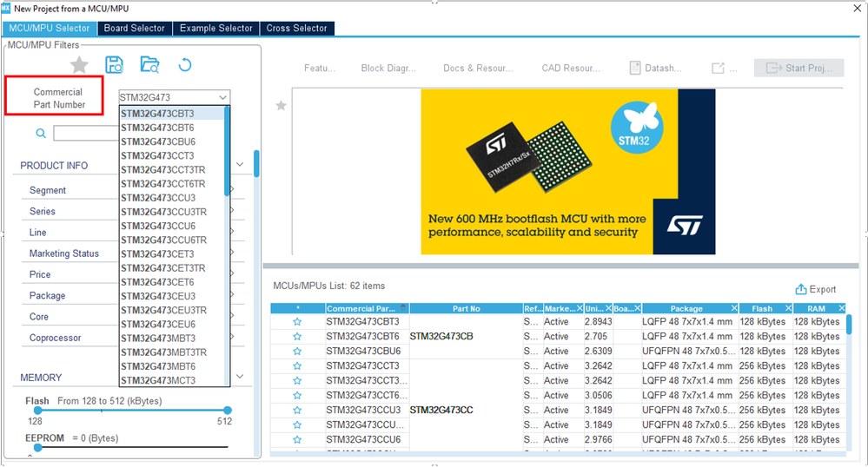The width and height of the screenshot is (868, 467).
Task: Click the STM32 bootflash MCU banner image
Action: pos(568,172)
